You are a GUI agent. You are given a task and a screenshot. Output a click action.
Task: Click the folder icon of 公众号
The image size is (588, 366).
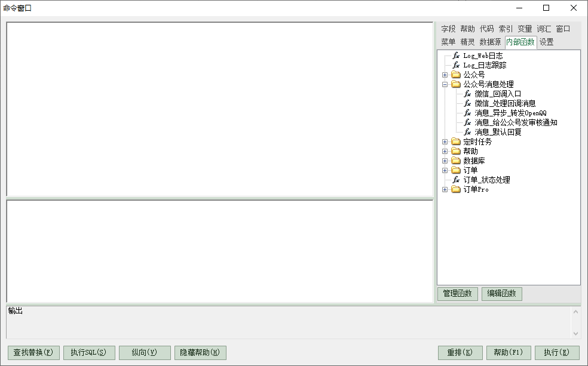pyautogui.click(x=456, y=75)
